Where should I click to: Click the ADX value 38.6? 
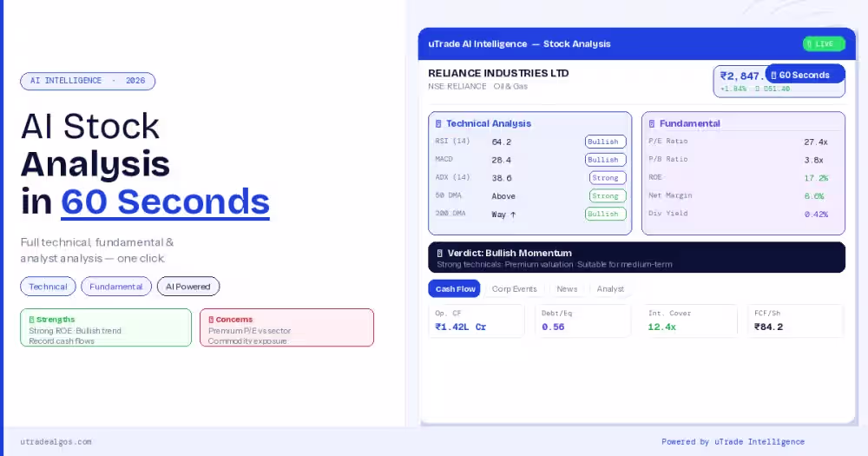pyautogui.click(x=502, y=178)
